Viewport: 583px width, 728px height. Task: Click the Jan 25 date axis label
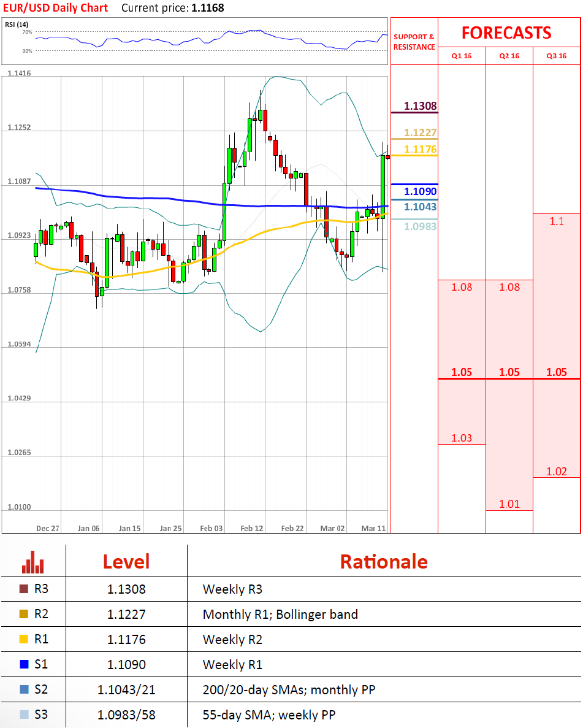171,528
